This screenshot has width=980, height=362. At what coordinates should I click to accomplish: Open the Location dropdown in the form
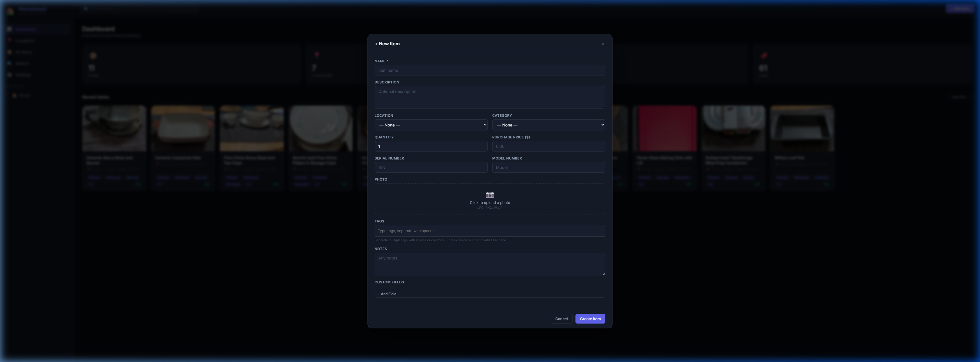[x=431, y=125]
